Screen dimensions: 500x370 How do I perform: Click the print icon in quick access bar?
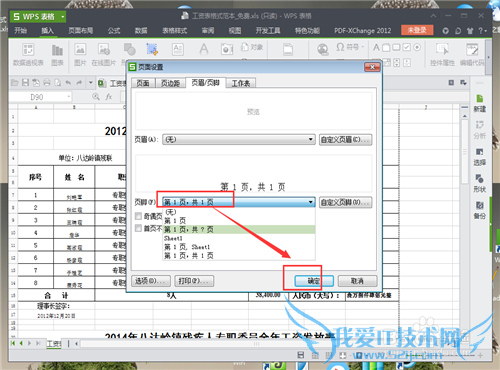[x=47, y=82]
